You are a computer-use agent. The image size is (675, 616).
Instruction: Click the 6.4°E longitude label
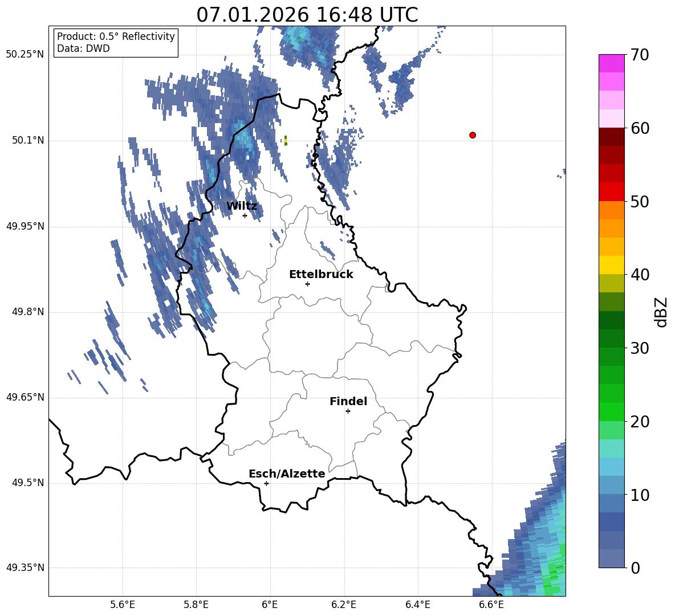coord(417,605)
